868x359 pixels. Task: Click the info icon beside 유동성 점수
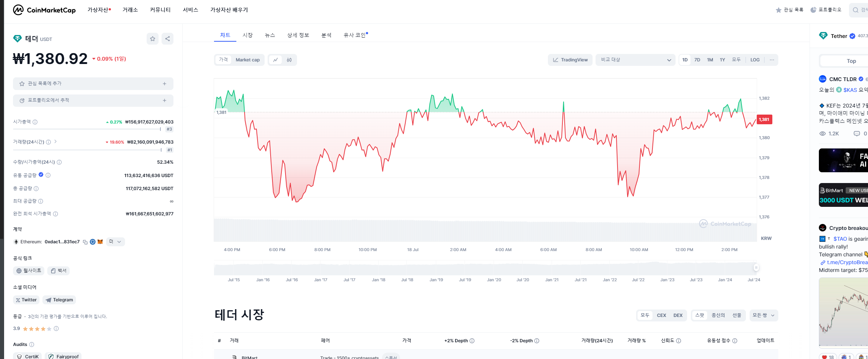click(x=735, y=341)
